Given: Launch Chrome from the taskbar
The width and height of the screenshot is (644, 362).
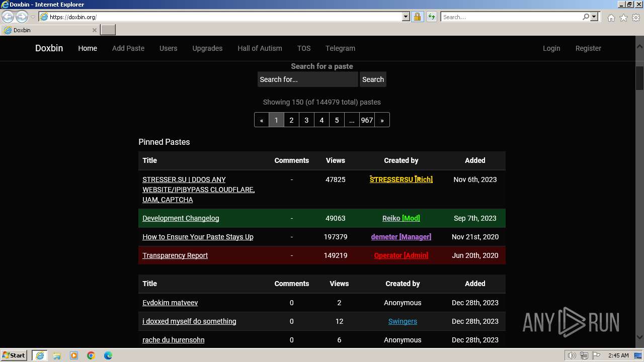Looking at the screenshot, I should click(x=91, y=355).
